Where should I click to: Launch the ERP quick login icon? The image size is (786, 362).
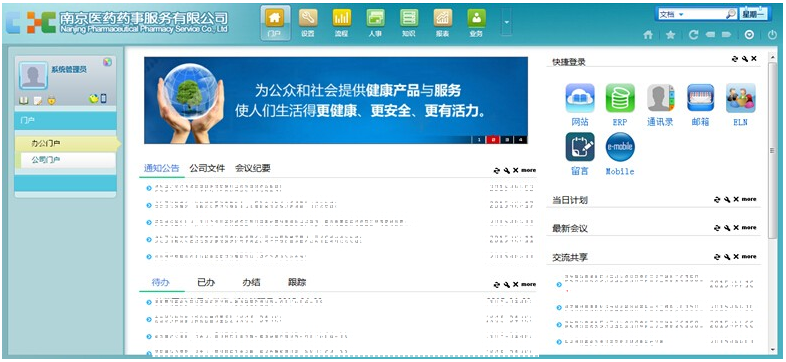620,104
